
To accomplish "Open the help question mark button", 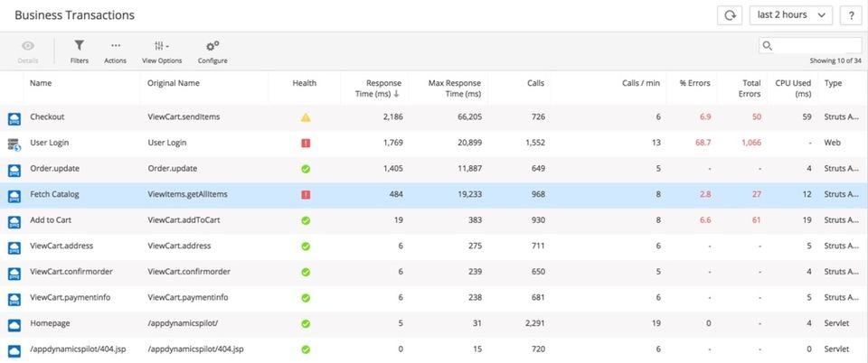I will coord(850,15).
